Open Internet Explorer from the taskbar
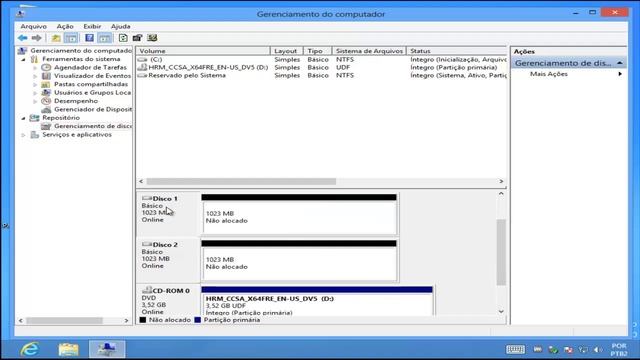Image resolution: width=640 pixels, height=360 pixels. click(x=31, y=349)
